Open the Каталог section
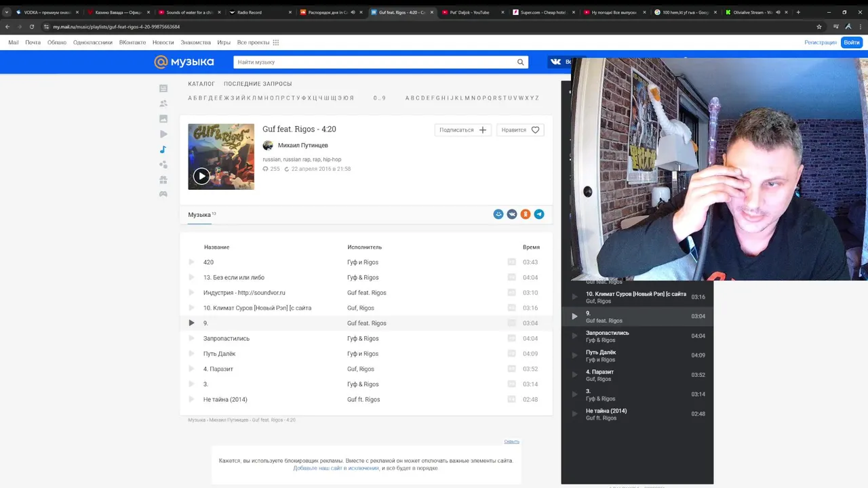 tap(201, 84)
